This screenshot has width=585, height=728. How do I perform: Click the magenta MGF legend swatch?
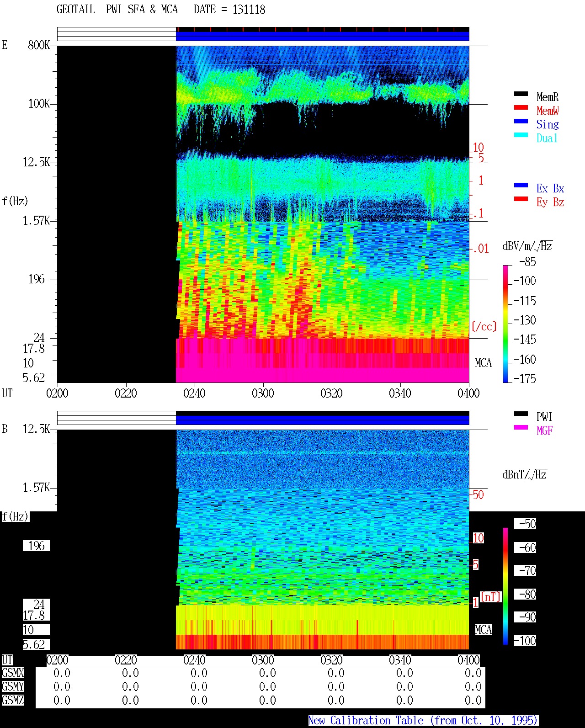[521, 427]
